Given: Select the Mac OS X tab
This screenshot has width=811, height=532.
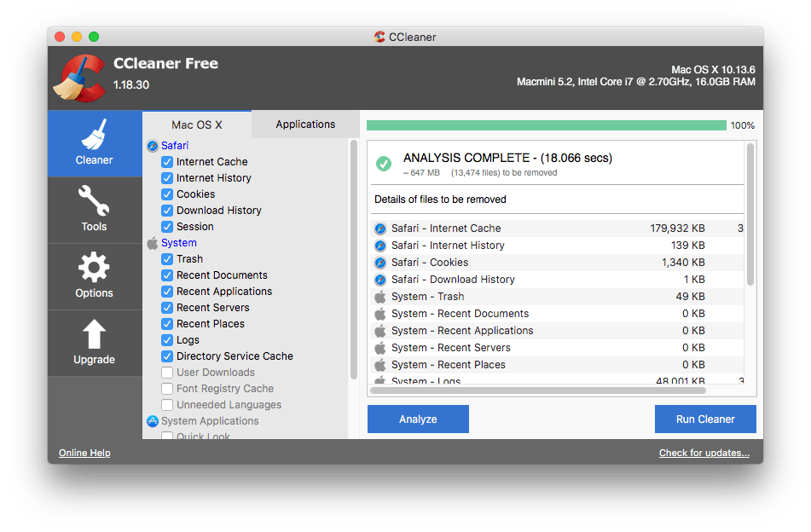Looking at the screenshot, I should (x=197, y=124).
